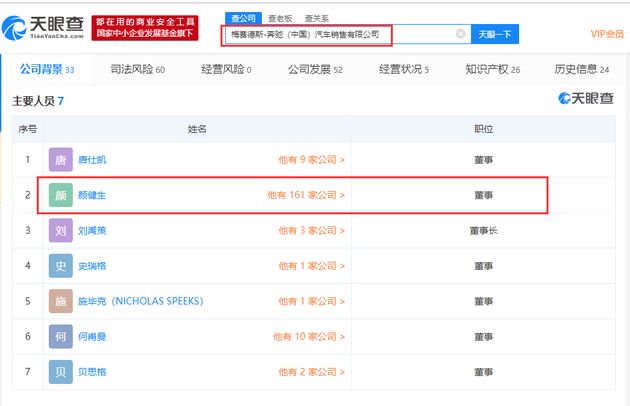The image size is (630, 406).
Task: Open the 公司背景 33 tab
Action: coord(47,69)
